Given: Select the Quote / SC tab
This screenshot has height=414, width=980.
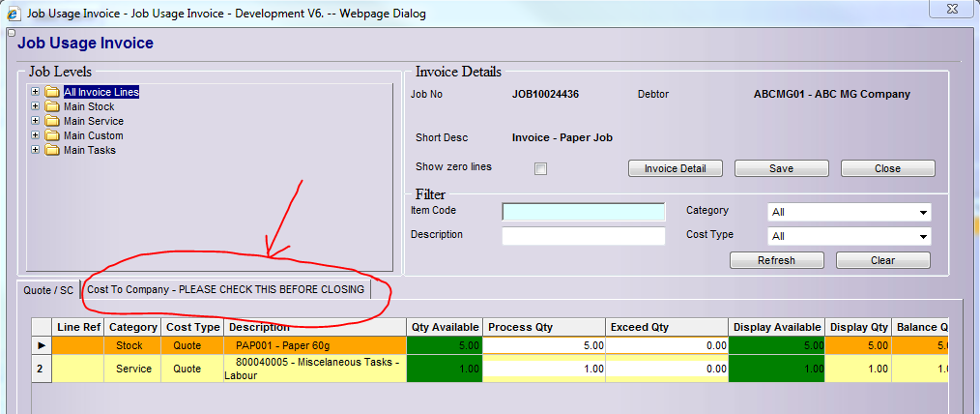Looking at the screenshot, I should pos(49,290).
